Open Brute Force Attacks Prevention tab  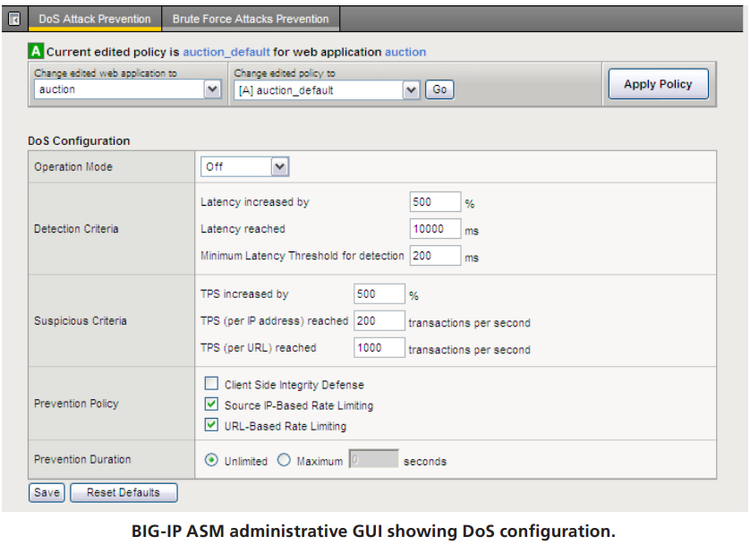[x=250, y=19]
